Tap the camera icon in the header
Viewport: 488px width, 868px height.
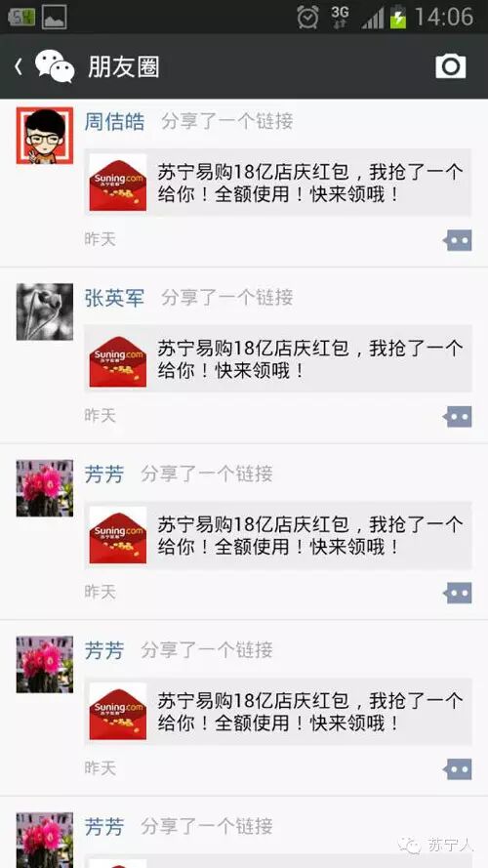[450, 67]
